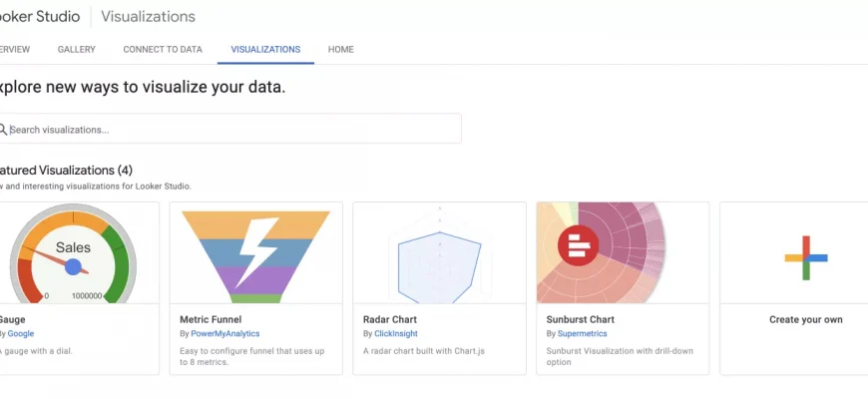Click the Metric Funnel card title
The image size is (868, 399).
[213, 319]
